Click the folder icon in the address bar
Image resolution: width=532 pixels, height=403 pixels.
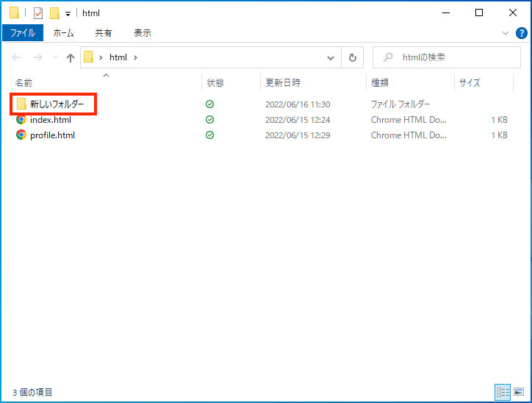pyautogui.click(x=89, y=57)
